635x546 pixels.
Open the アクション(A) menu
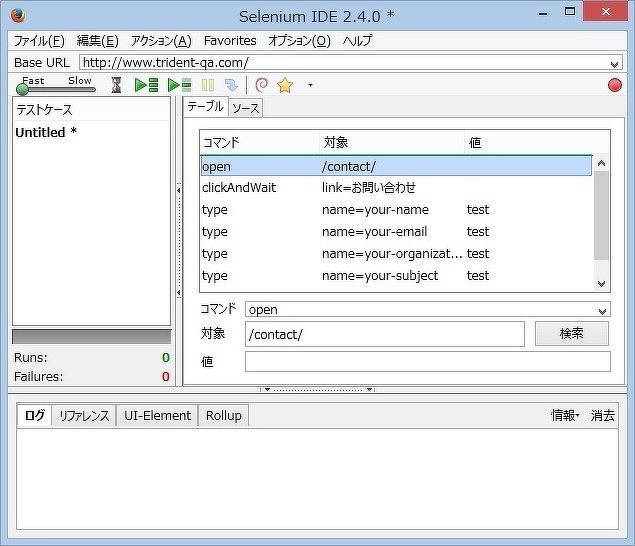(161, 41)
